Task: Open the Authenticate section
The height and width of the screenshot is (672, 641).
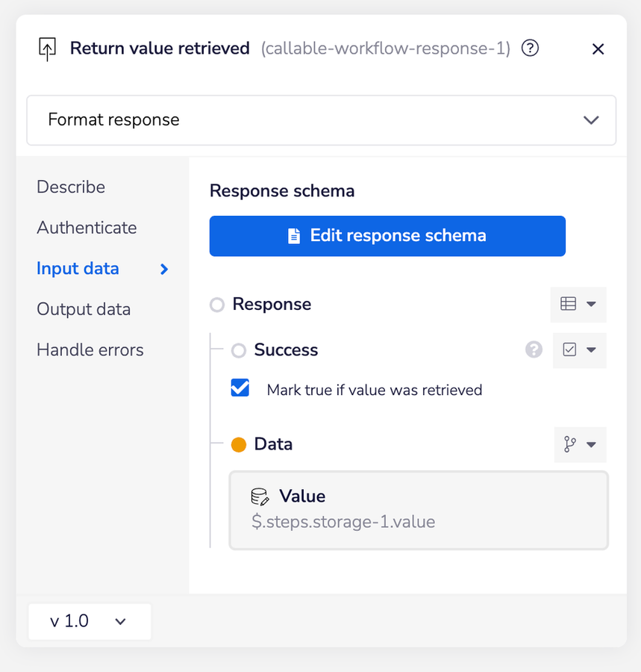Action: click(x=87, y=228)
